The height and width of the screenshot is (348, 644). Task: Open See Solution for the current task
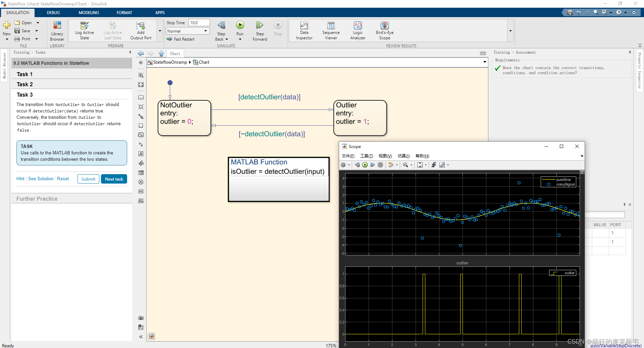pos(41,179)
